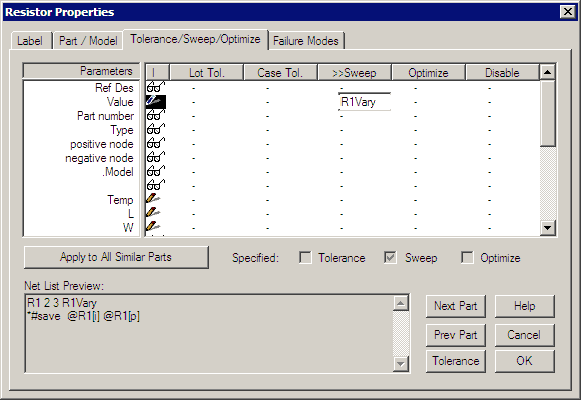The height and width of the screenshot is (400, 581).
Task: Click the parameter grid scrollbar thumb
Action: [x=548, y=113]
